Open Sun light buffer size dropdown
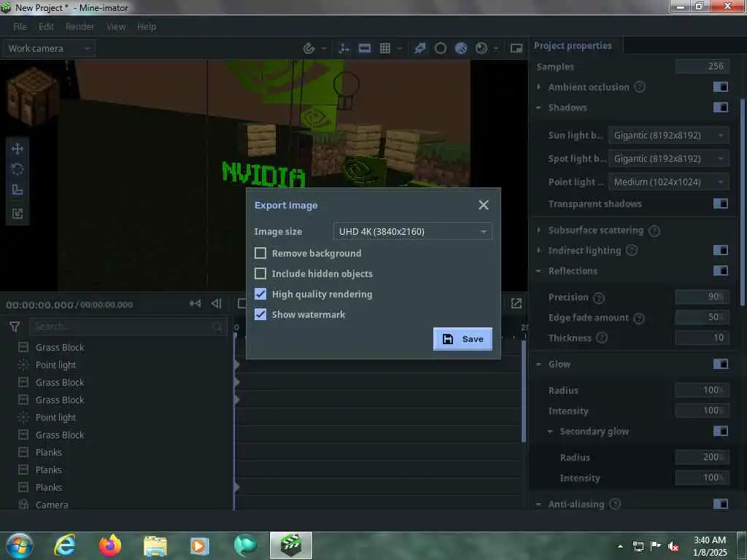 [669, 135]
